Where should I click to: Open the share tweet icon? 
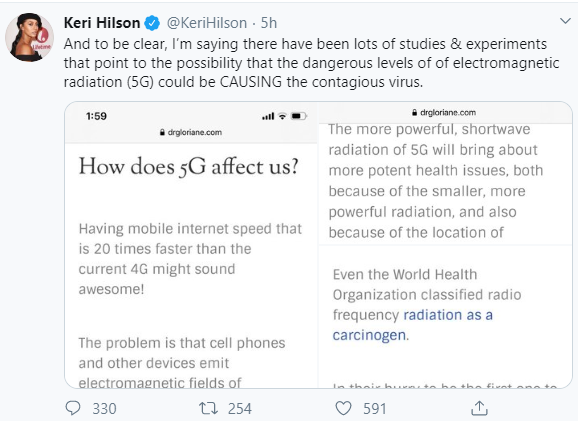pos(480,408)
